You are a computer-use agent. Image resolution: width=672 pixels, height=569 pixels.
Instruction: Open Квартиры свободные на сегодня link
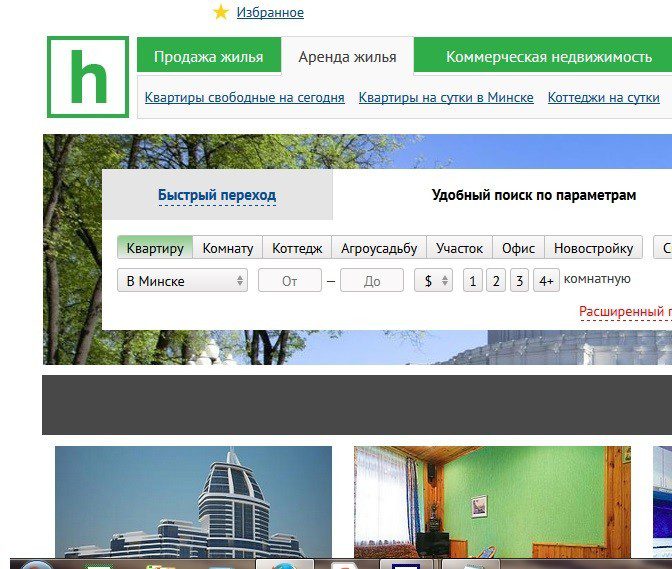(244, 98)
